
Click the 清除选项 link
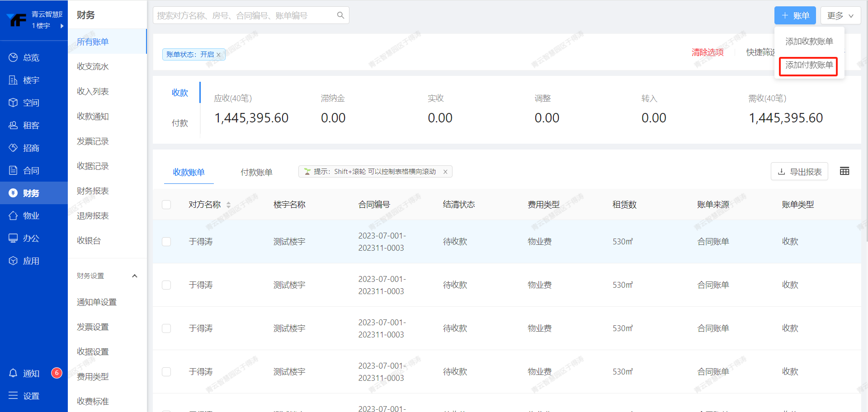[707, 52]
